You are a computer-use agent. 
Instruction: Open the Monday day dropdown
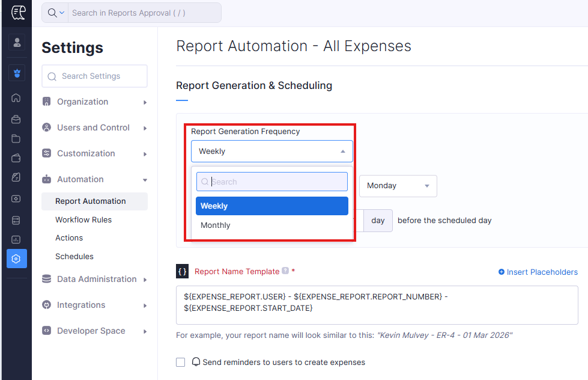tap(398, 186)
